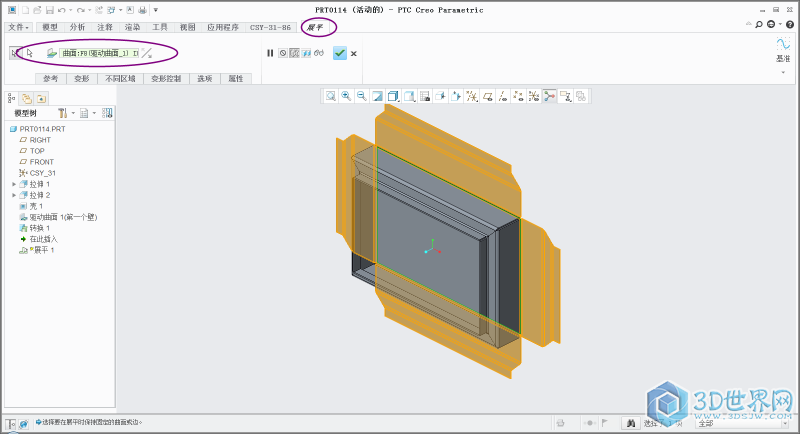Toggle the unattached preview icon
The height and width of the screenshot is (434, 800).
point(294,53)
